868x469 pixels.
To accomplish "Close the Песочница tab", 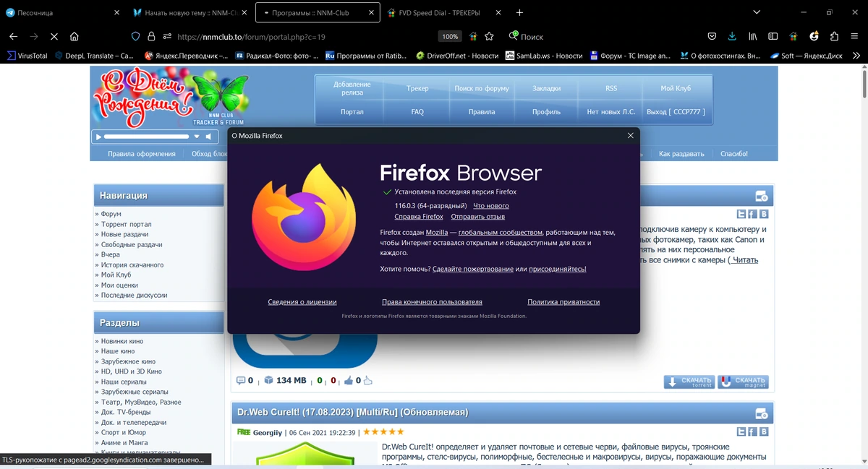I will click(x=117, y=12).
